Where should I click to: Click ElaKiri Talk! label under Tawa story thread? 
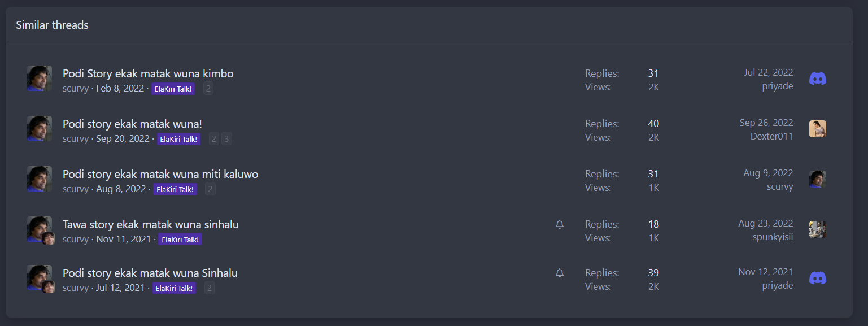(180, 240)
